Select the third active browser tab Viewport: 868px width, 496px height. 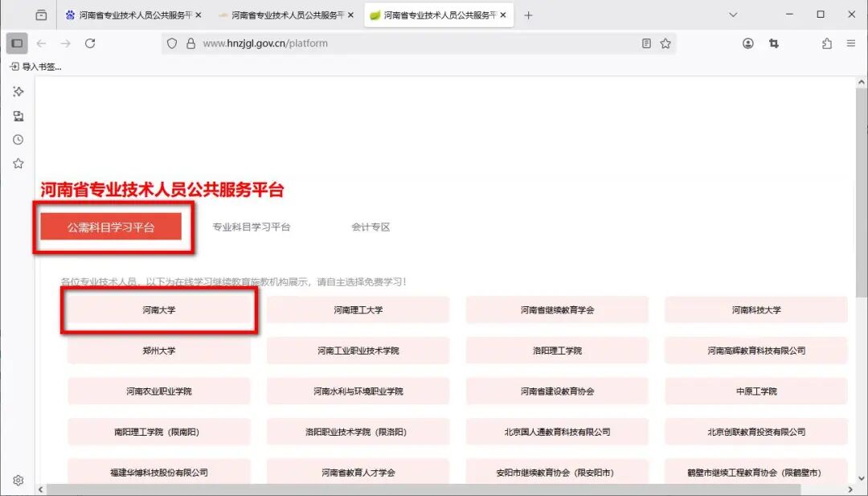[439, 15]
